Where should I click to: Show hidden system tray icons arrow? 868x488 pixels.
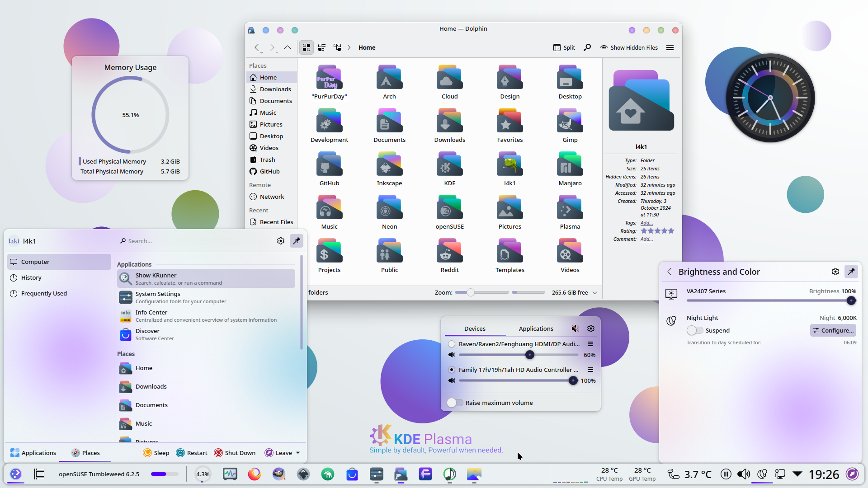[797, 474]
